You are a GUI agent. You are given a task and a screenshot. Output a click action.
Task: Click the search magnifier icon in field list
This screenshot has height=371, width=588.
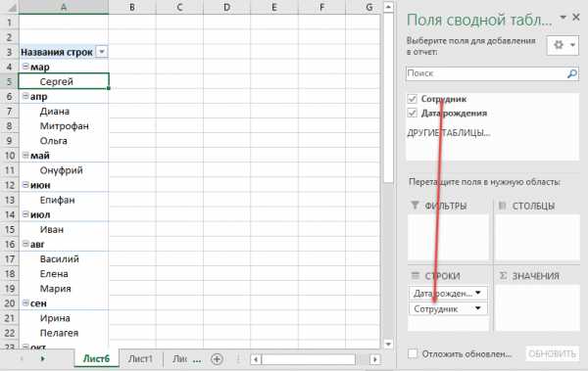571,73
